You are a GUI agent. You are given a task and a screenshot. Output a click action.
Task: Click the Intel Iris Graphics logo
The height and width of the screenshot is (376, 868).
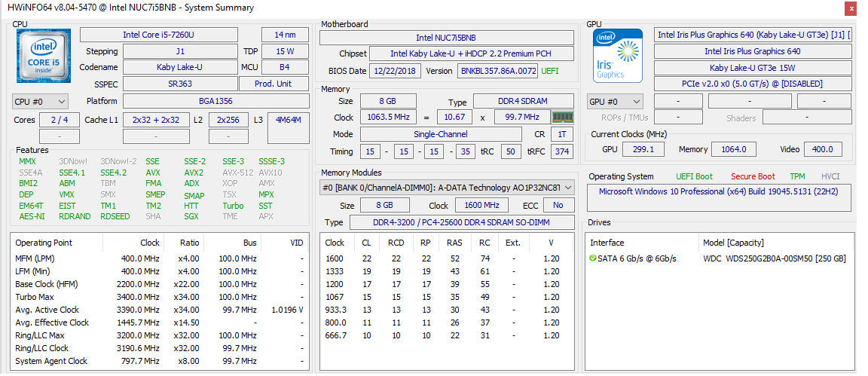tap(618, 56)
